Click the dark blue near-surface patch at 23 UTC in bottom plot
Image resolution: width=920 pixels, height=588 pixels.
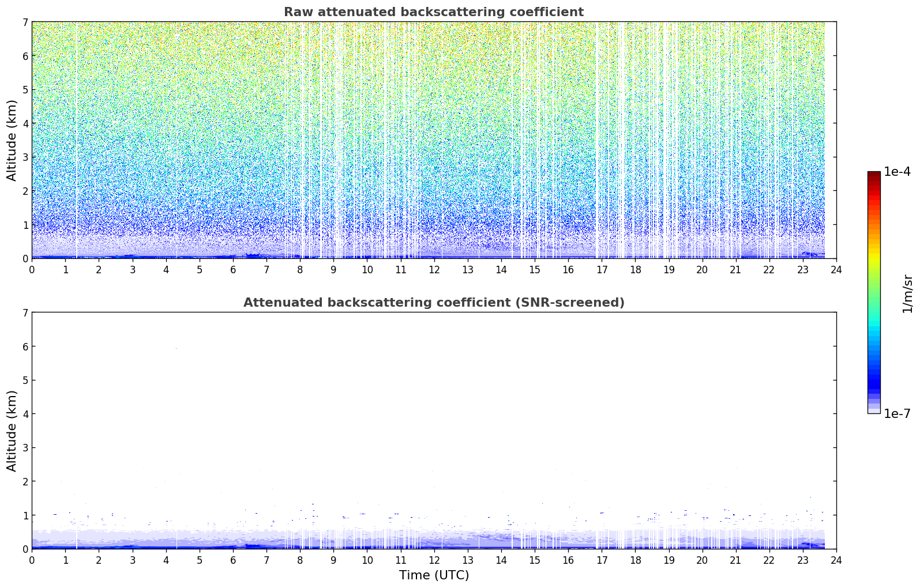coord(810,544)
